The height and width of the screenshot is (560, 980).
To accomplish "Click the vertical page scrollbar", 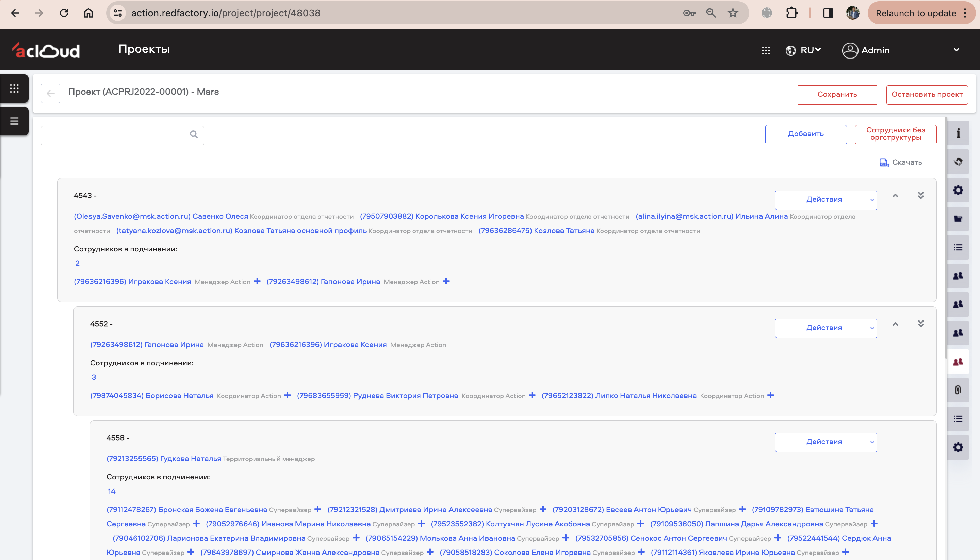I will [946, 238].
